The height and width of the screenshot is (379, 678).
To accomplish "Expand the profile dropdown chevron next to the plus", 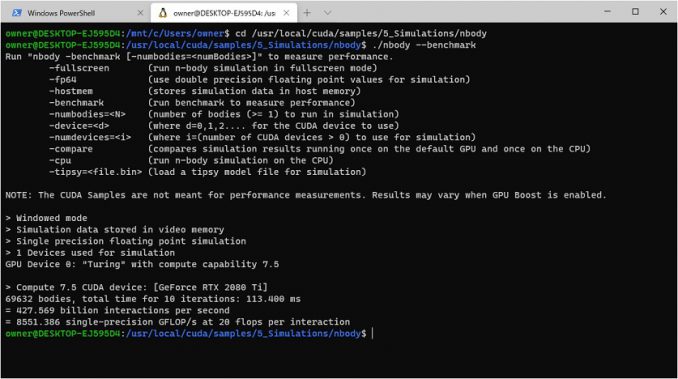I will pos(327,13).
